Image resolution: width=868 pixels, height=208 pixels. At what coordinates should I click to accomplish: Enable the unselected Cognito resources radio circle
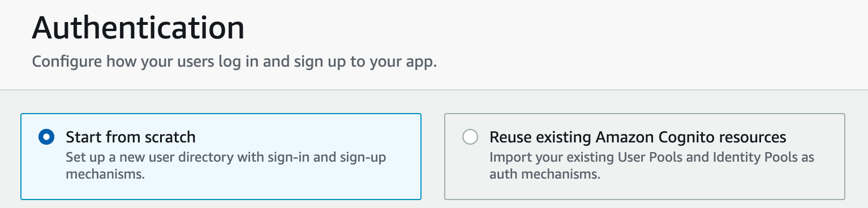[470, 137]
